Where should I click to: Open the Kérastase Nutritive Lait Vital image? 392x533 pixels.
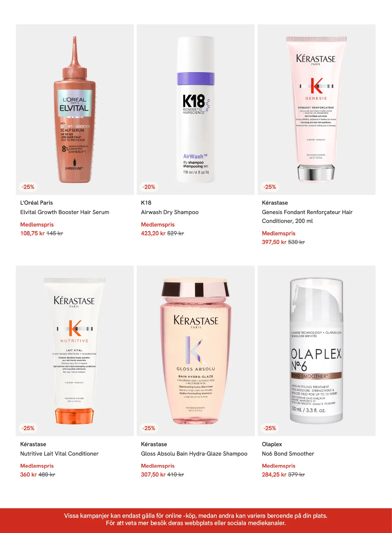[x=75, y=351]
